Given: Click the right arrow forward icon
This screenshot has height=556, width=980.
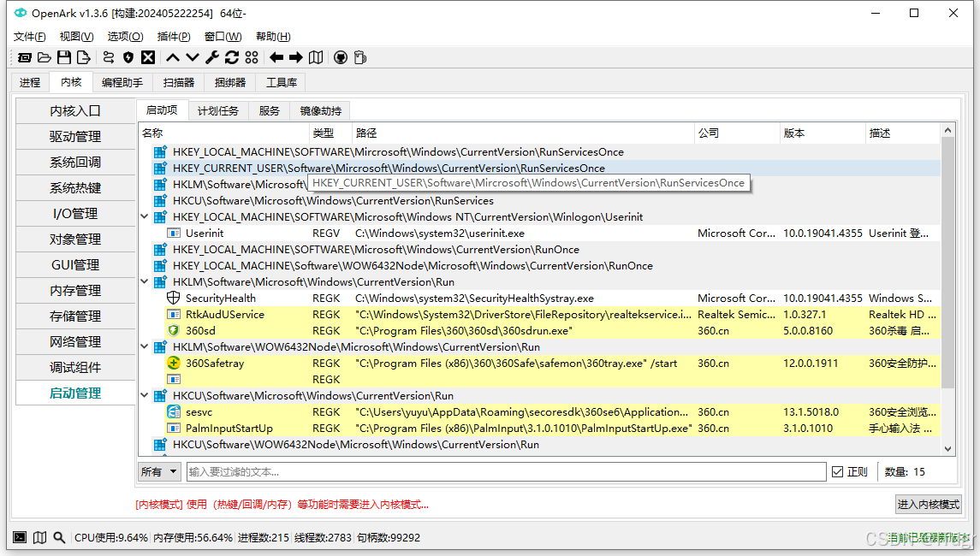Looking at the screenshot, I should [x=295, y=57].
